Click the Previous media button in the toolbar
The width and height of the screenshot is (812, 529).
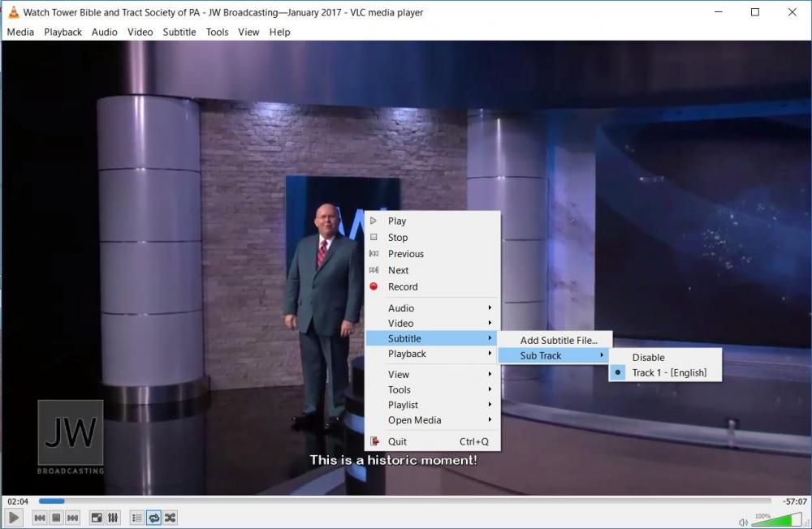click(39, 518)
